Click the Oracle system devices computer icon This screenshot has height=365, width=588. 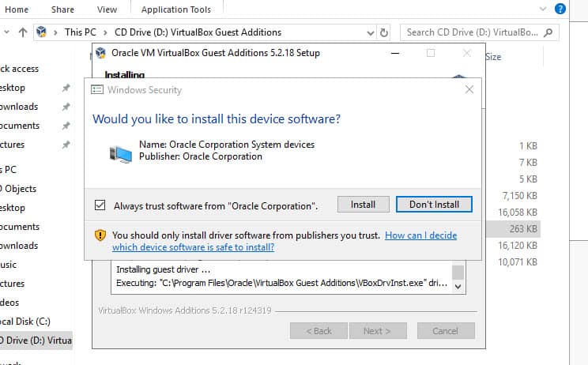121,153
